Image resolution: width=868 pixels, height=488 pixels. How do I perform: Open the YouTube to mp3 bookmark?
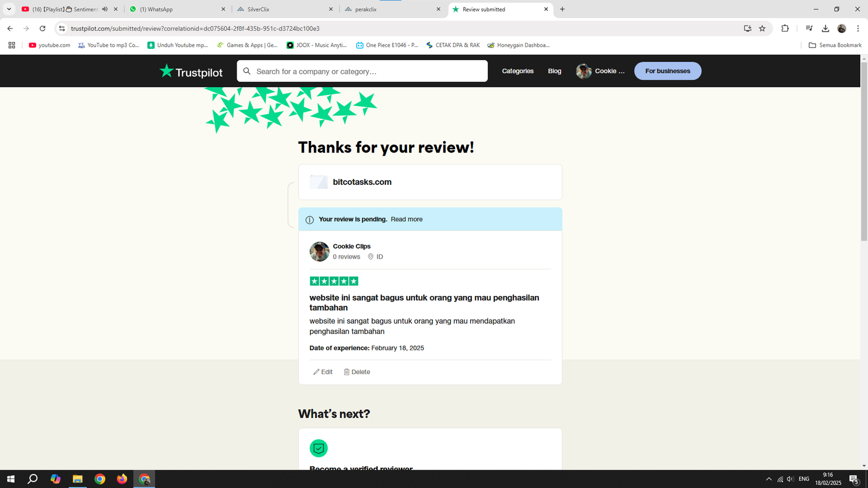tap(108, 45)
